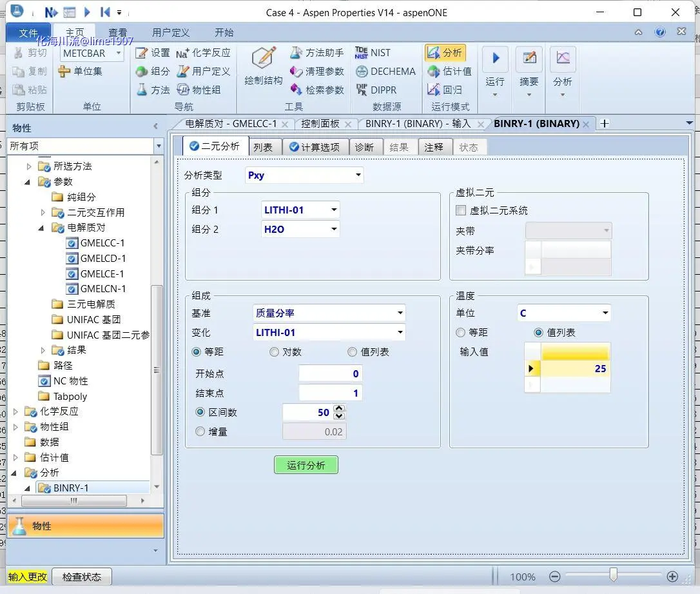This screenshot has height=594, width=700.
Task: Open the 注释 tab
Action: click(x=434, y=148)
